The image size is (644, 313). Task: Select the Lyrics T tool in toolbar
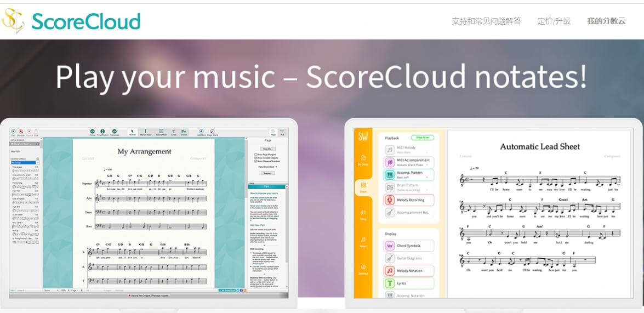[x=174, y=132]
